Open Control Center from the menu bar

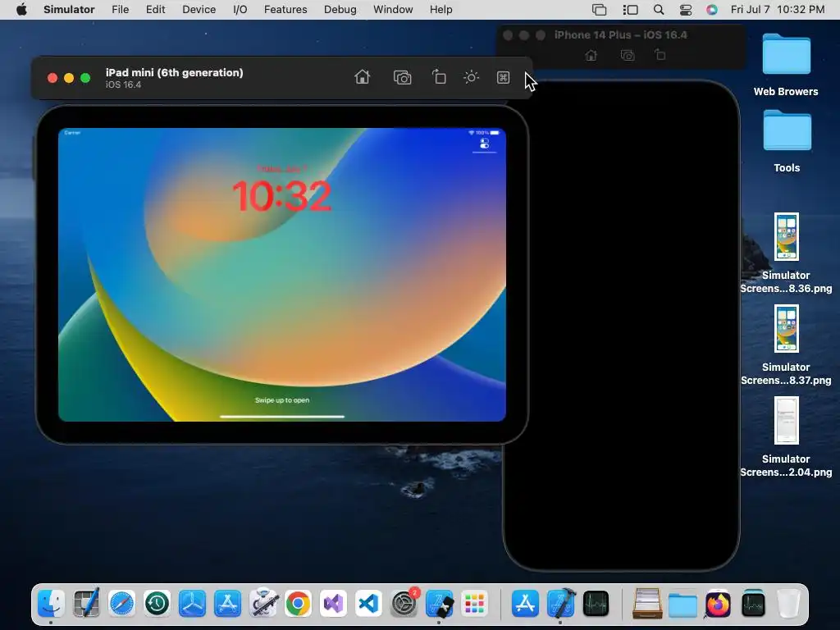pos(685,10)
